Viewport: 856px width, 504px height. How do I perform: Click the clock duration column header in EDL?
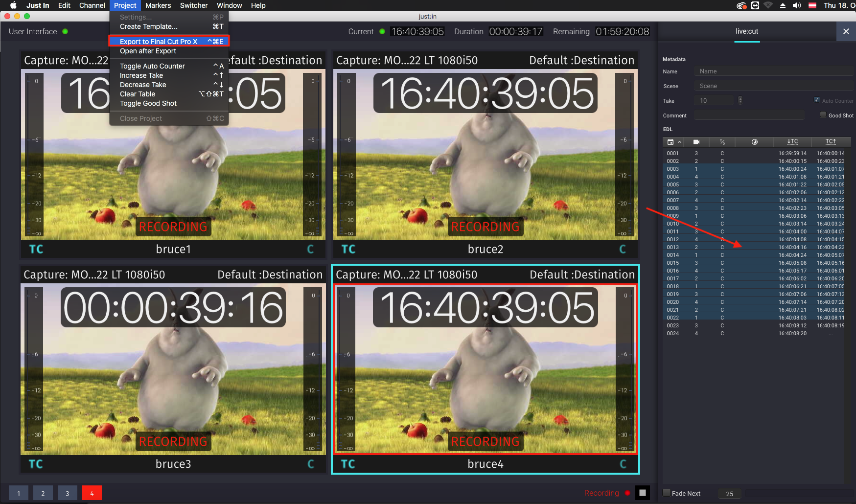coord(755,142)
